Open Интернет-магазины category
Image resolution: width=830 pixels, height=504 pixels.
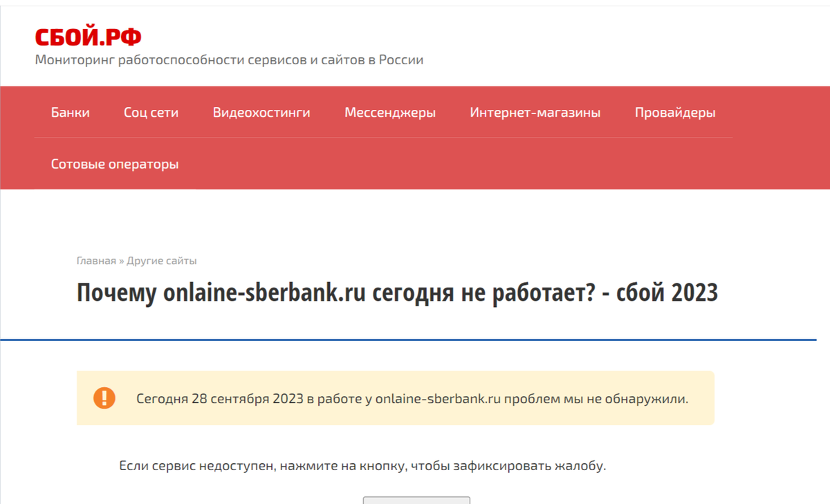pyautogui.click(x=535, y=113)
